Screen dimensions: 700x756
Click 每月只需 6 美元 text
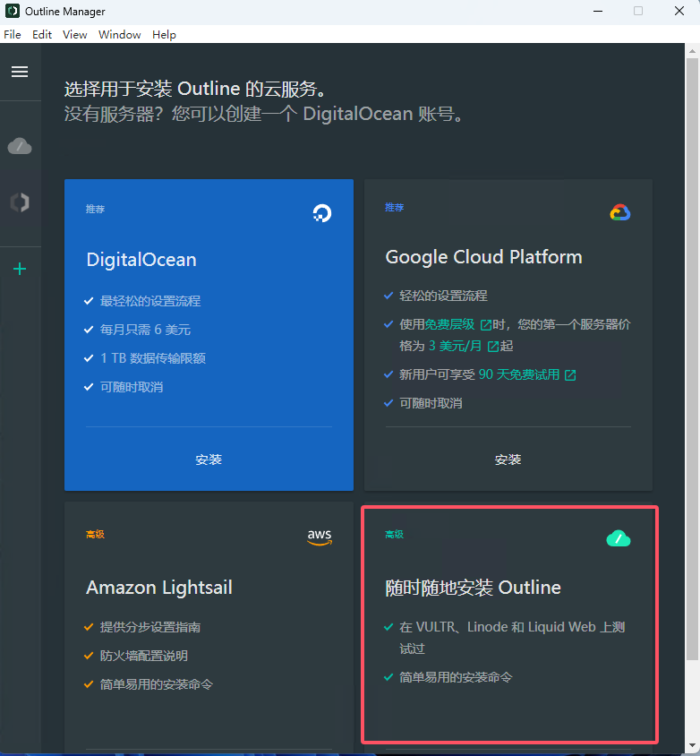tap(146, 330)
